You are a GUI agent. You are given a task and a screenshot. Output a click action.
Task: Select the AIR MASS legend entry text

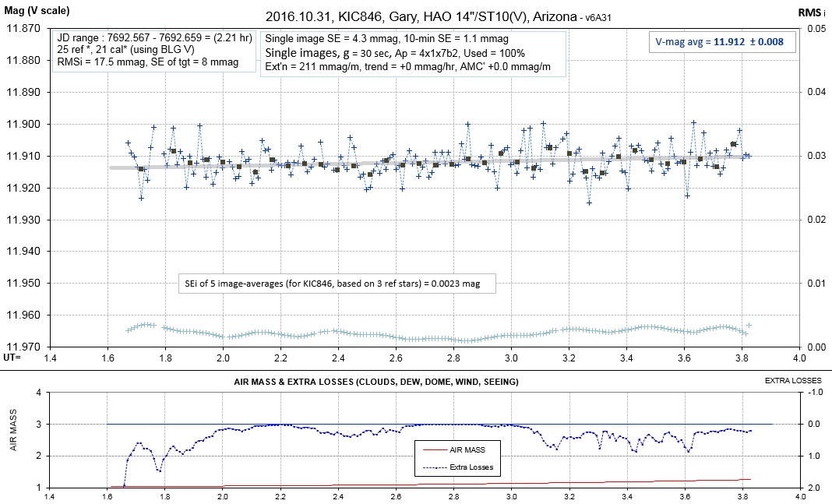click(467, 450)
